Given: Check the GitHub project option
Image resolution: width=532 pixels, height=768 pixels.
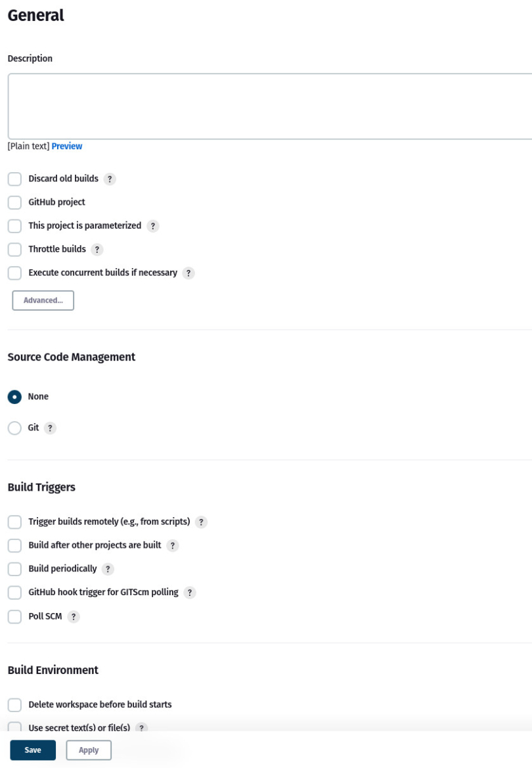Looking at the screenshot, I should point(14,202).
